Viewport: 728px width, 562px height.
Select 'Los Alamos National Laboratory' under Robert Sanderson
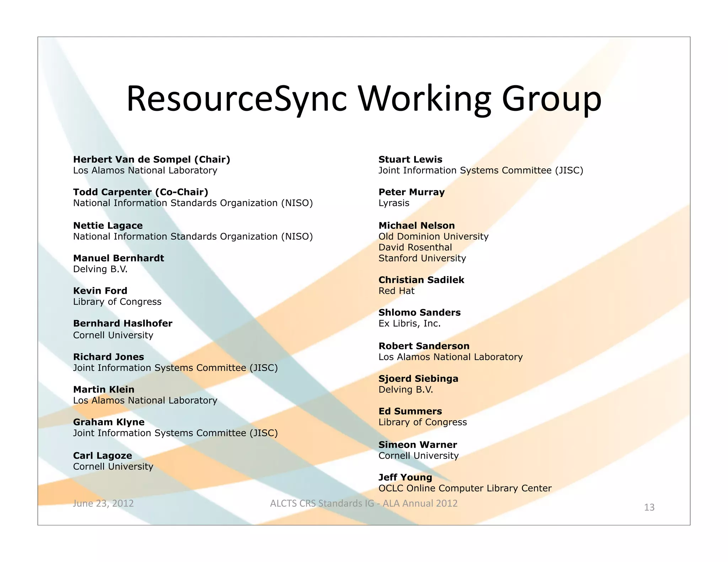450,357
